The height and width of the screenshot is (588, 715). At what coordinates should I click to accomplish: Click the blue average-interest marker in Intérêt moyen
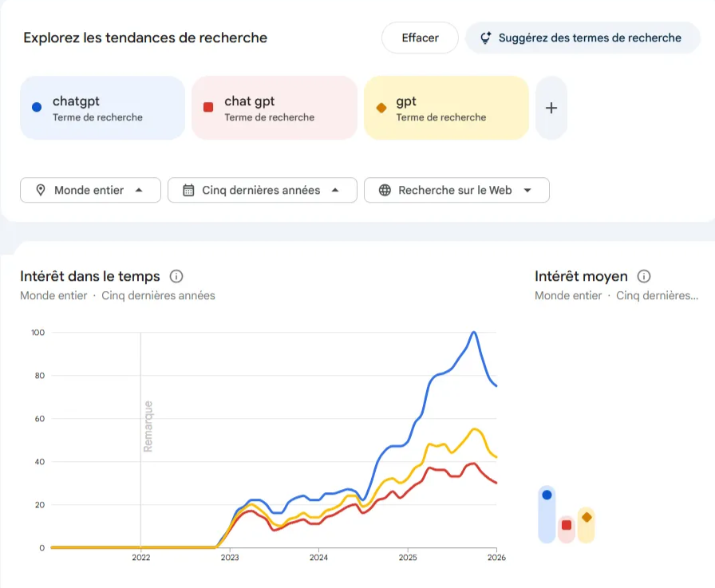[x=547, y=495]
